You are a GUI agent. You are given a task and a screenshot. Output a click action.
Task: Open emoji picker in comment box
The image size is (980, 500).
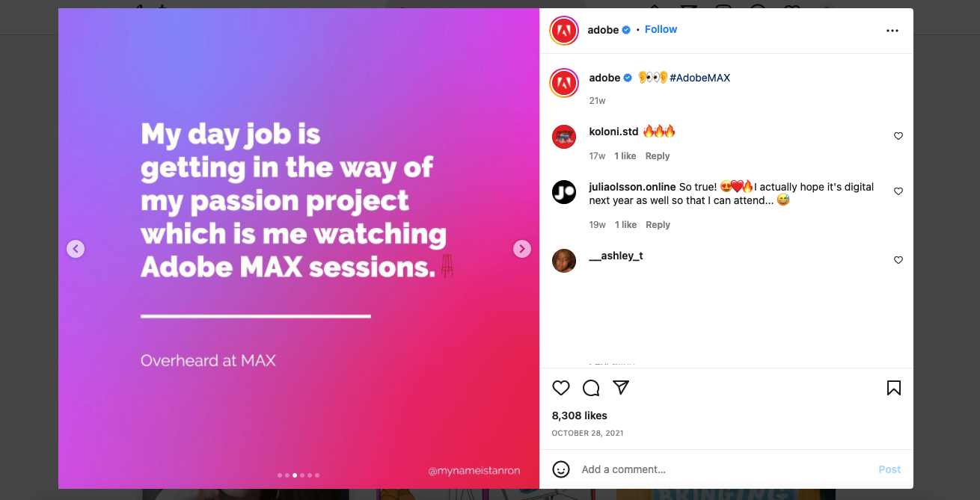[561, 469]
